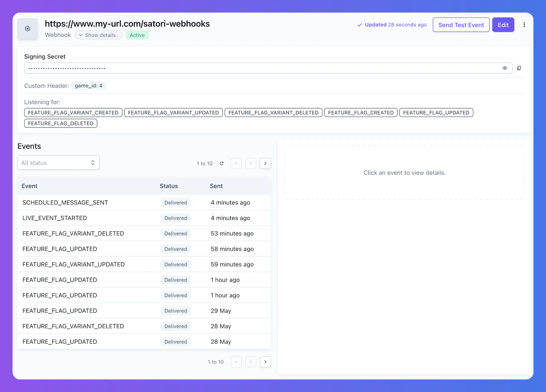The image size is (546, 392).
Task: Expand the Show details section
Action: (98, 35)
